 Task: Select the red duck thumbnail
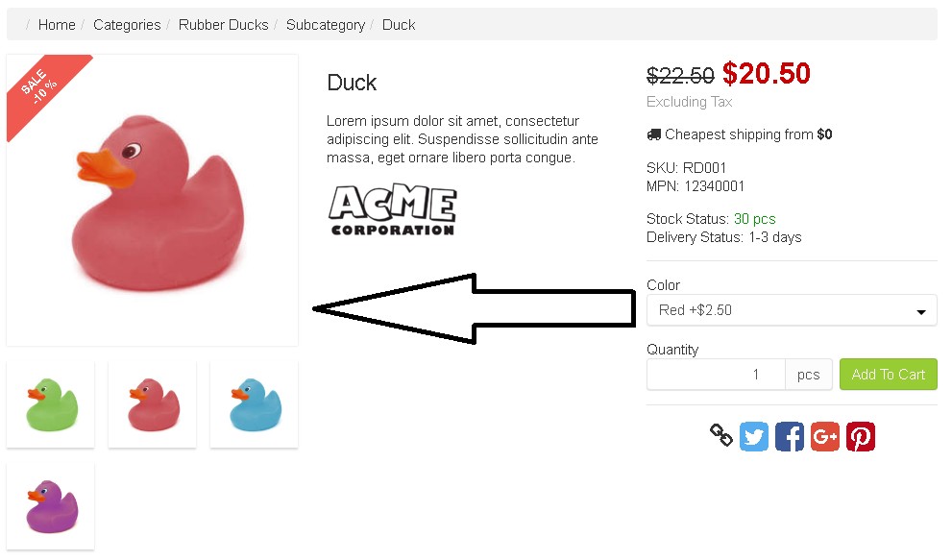pos(152,404)
